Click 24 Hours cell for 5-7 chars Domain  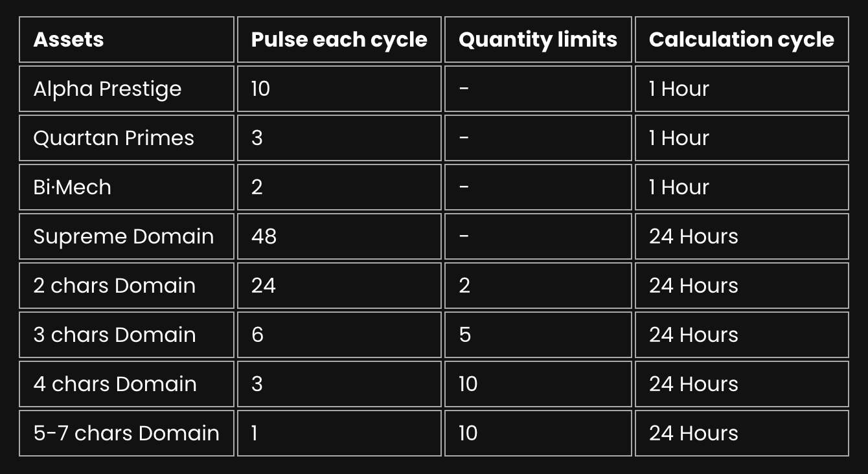[742, 433]
